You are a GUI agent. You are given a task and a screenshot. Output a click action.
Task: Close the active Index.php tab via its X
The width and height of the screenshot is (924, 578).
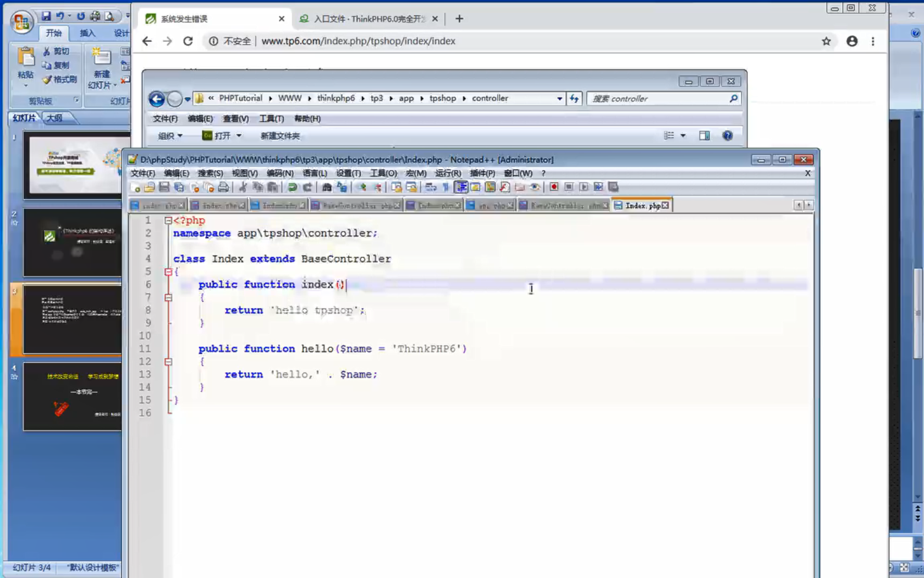[665, 205]
